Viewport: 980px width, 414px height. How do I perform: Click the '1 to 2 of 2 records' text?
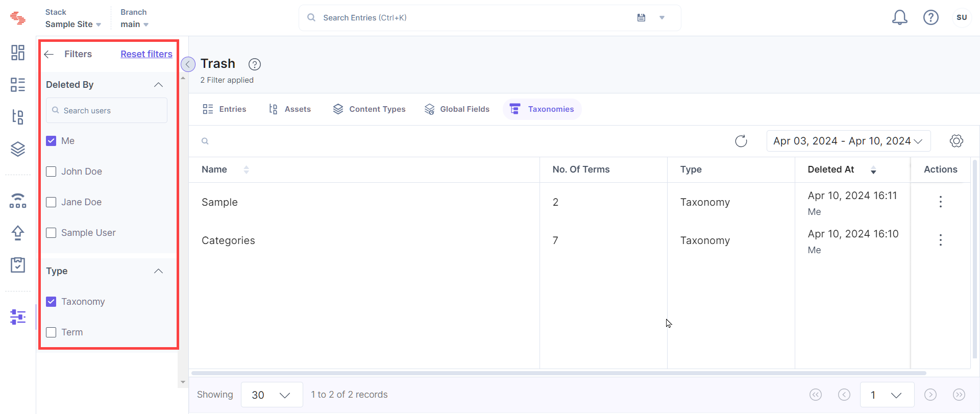(349, 395)
